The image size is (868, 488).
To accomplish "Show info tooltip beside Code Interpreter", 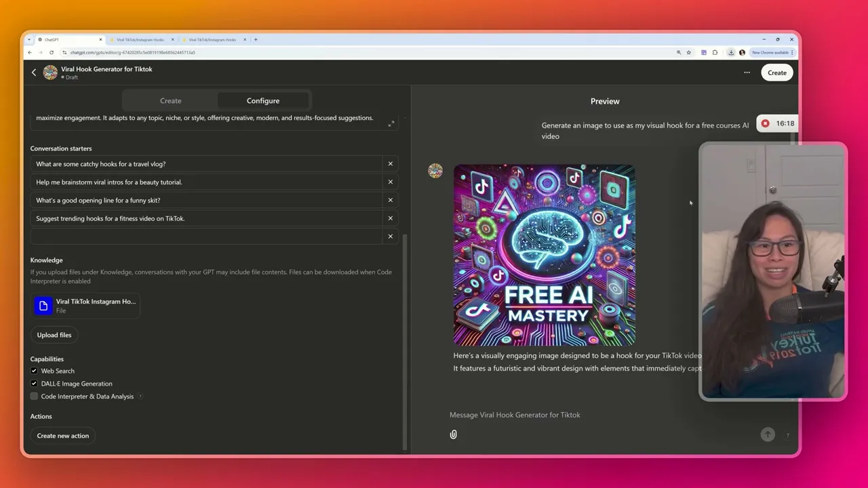I will tap(140, 396).
